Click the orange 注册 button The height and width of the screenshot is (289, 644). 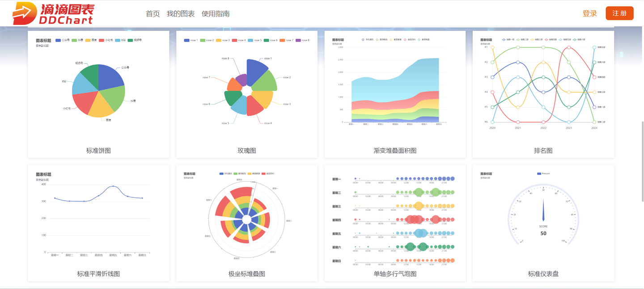click(x=619, y=13)
